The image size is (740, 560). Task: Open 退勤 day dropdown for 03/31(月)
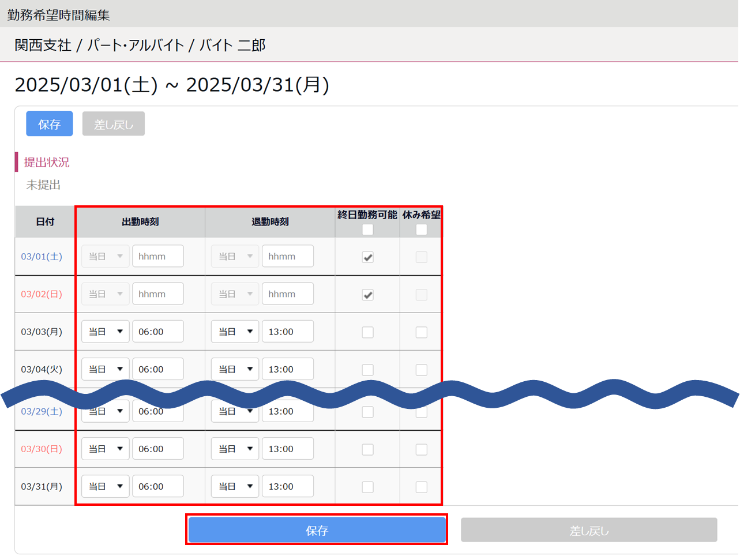pyautogui.click(x=235, y=486)
